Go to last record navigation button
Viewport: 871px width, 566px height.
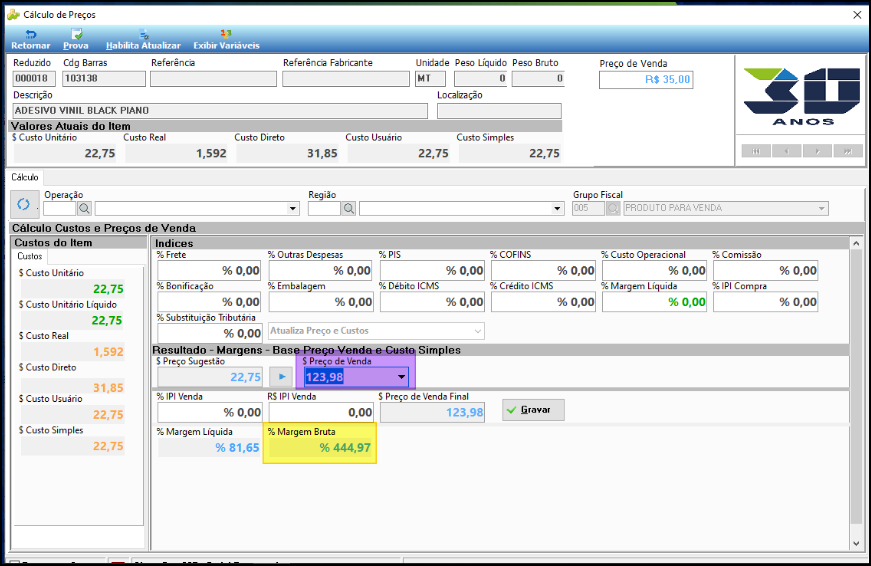848,151
